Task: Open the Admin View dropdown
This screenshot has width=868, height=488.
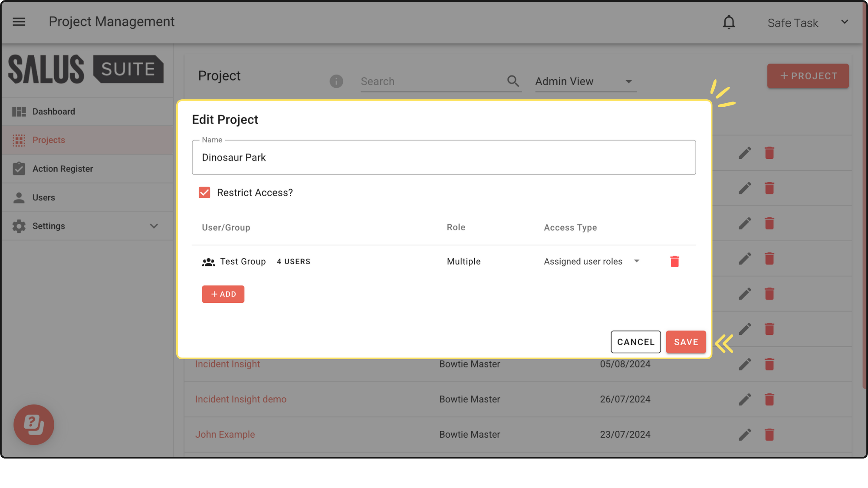Action: (584, 82)
